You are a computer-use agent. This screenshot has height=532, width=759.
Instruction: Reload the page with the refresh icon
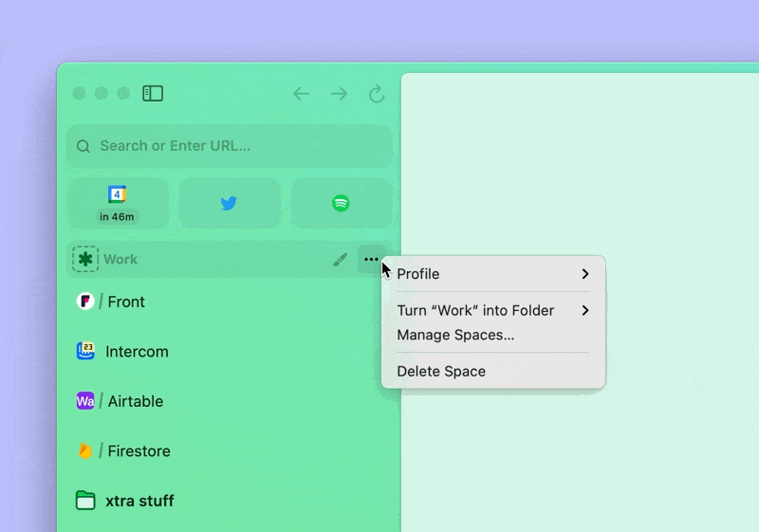point(377,94)
